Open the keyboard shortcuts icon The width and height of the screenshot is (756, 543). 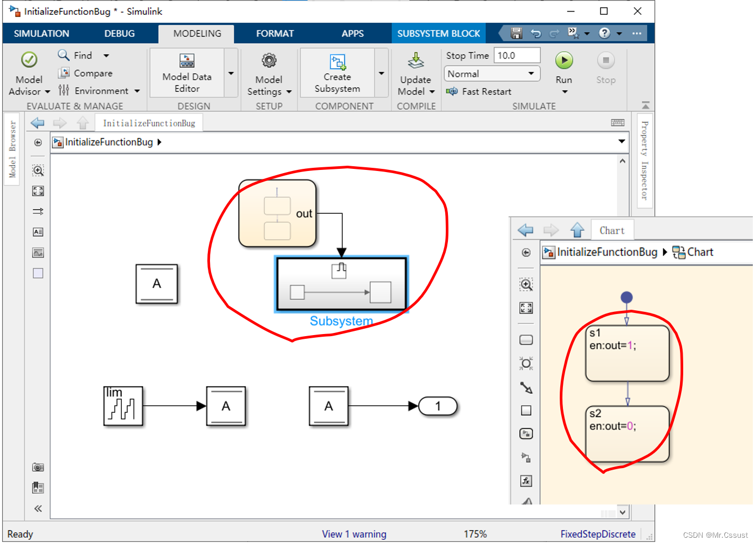point(618,122)
